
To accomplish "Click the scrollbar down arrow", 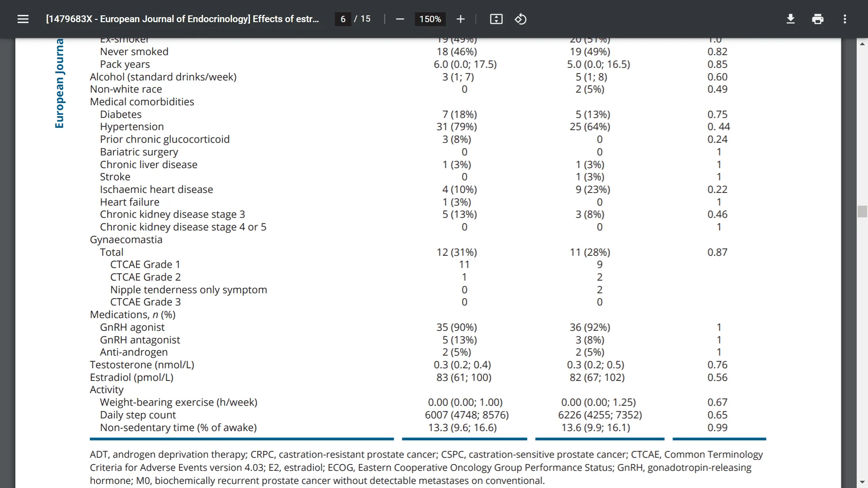I will pyautogui.click(x=862, y=483).
